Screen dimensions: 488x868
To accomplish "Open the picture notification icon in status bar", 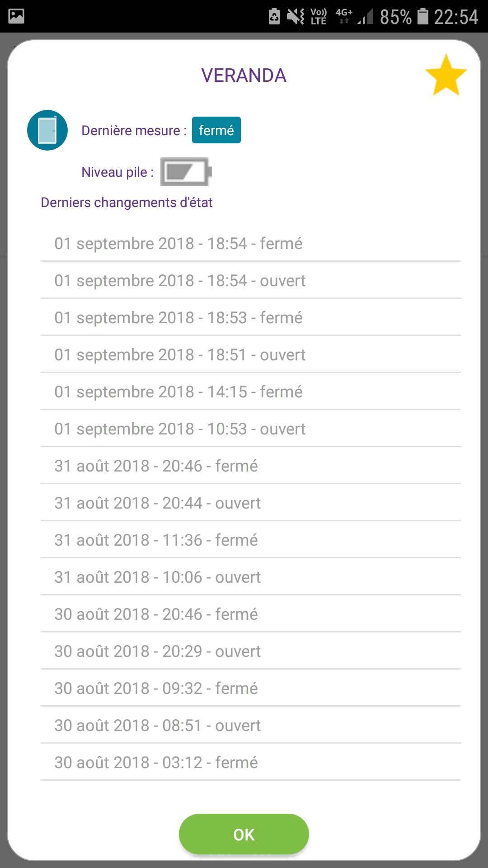I will point(16,16).
